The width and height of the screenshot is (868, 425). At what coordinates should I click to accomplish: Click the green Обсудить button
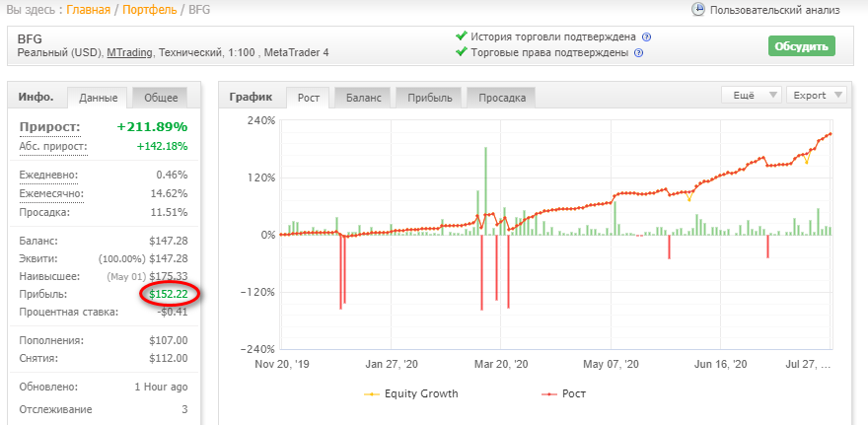(x=802, y=46)
